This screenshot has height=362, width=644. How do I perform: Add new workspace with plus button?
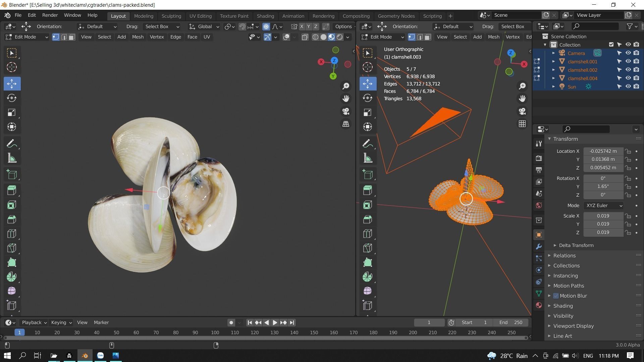click(450, 16)
